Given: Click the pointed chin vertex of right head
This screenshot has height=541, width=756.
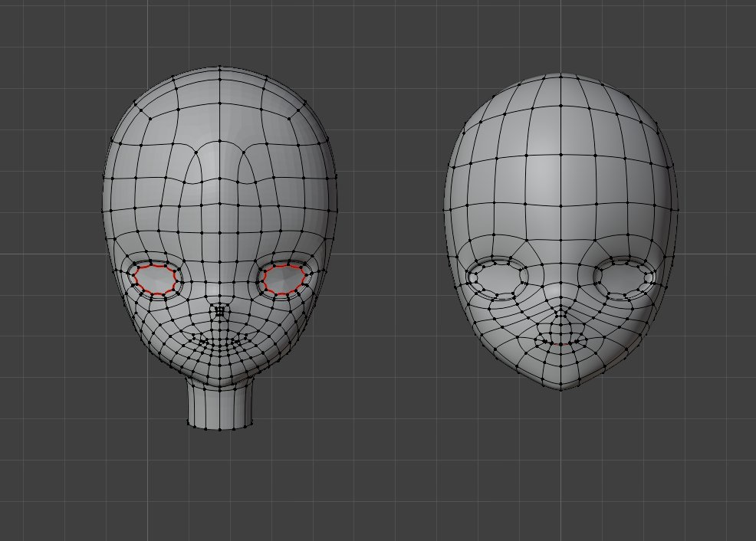Looking at the screenshot, I should 560,389.
